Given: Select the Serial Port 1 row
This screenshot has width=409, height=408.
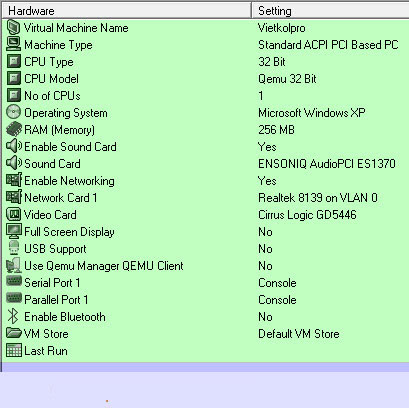Looking at the screenshot, I should tap(205, 283).
